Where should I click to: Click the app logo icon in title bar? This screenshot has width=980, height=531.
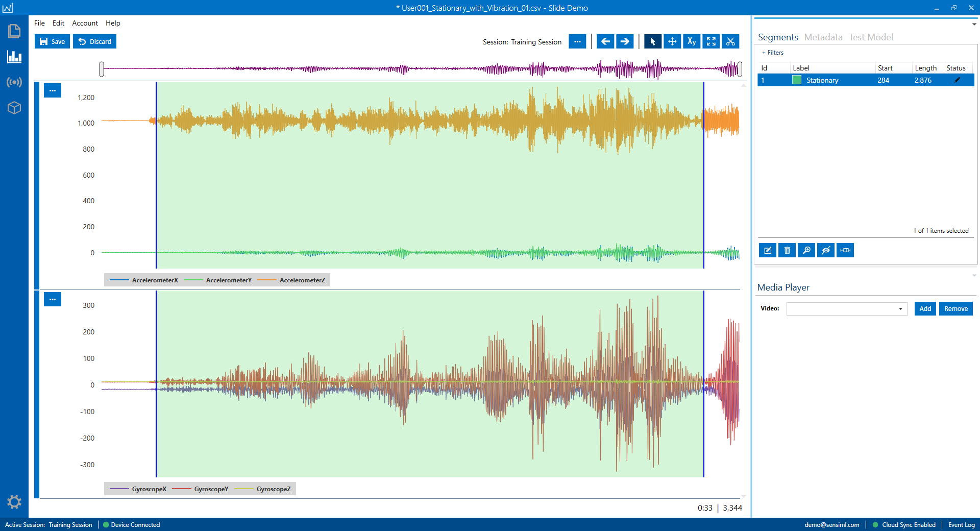pyautogui.click(x=8, y=8)
